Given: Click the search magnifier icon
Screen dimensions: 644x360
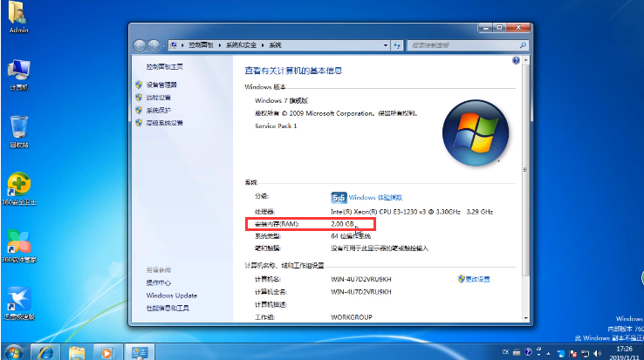Looking at the screenshot, I should (523, 45).
